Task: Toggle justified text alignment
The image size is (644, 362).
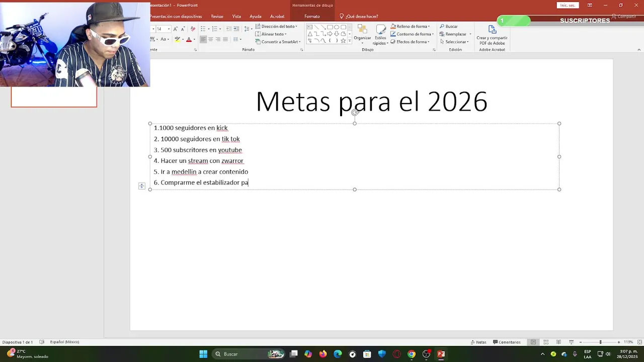Action: pos(225,39)
